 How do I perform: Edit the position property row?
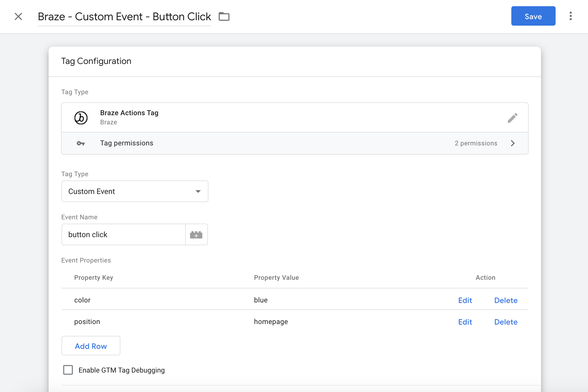(x=465, y=322)
